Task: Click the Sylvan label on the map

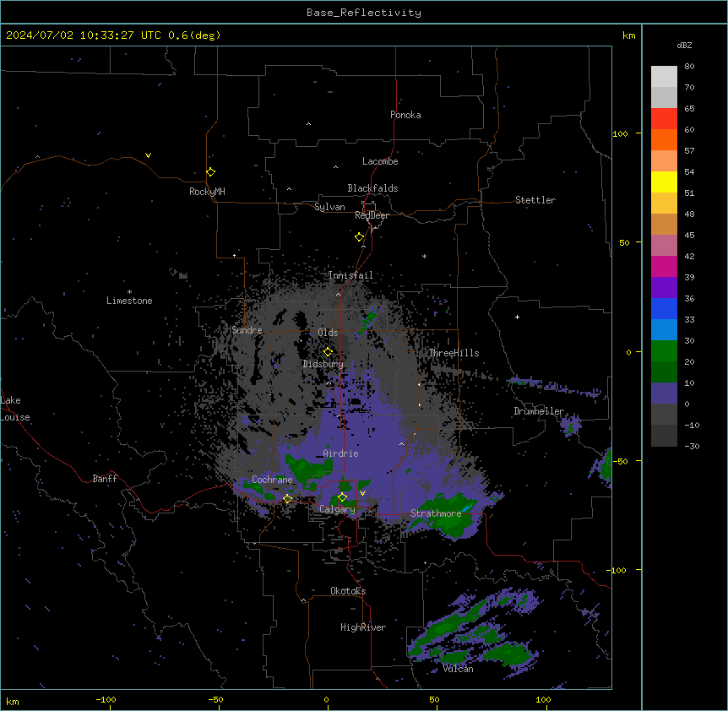Action: [x=329, y=207]
